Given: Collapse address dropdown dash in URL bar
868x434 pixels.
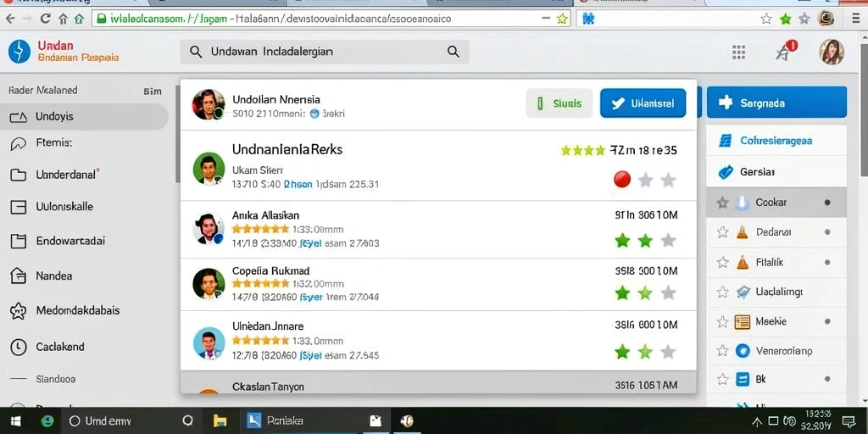Looking at the screenshot, I should (x=545, y=19).
